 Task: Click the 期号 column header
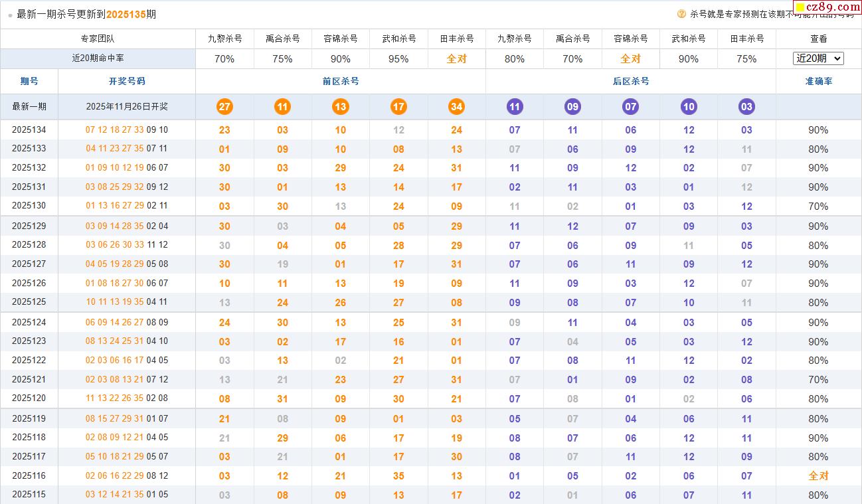29,81
